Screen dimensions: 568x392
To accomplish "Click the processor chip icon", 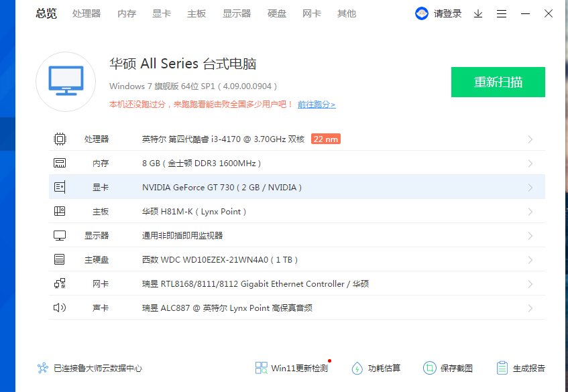I will (x=60, y=139).
